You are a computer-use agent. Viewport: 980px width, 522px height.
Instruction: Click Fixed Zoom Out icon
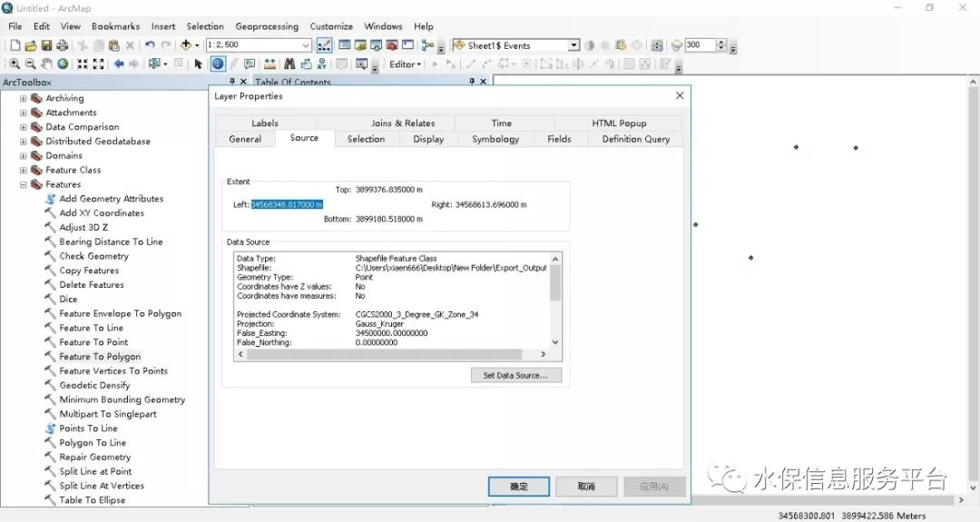tap(98, 64)
